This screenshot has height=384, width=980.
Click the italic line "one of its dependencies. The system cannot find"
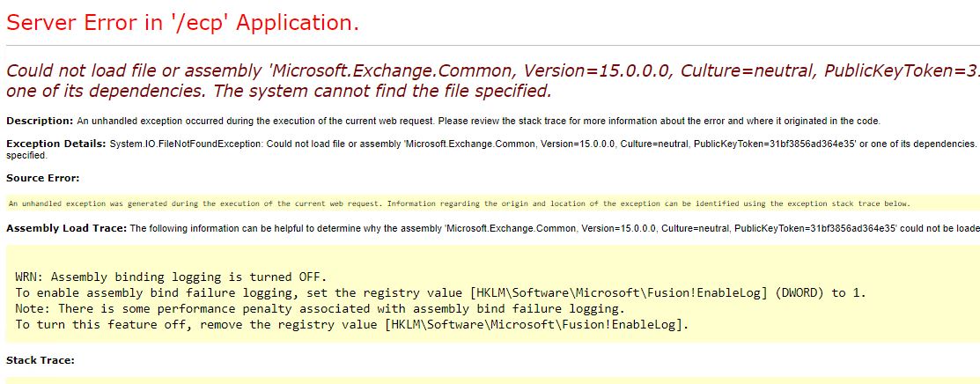(279, 92)
